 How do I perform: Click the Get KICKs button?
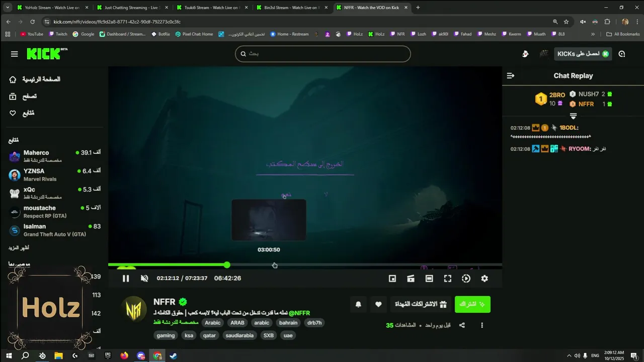[x=583, y=54]
